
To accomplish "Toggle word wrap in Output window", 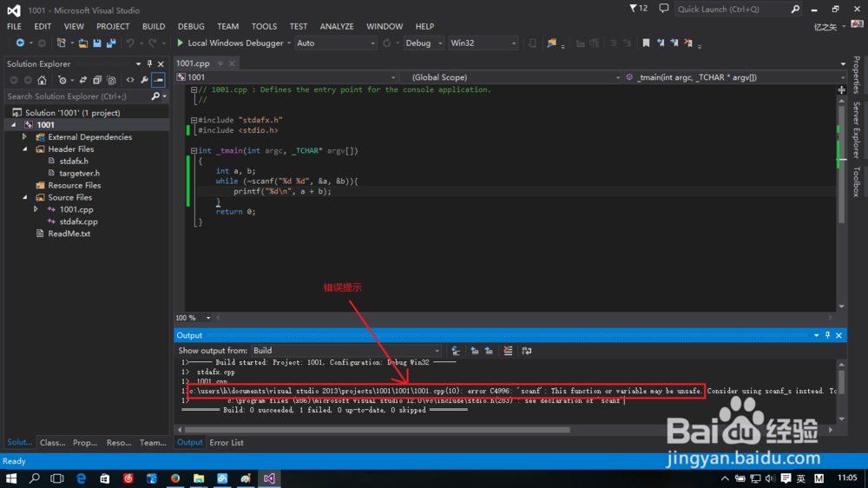I will pos(527,351).
